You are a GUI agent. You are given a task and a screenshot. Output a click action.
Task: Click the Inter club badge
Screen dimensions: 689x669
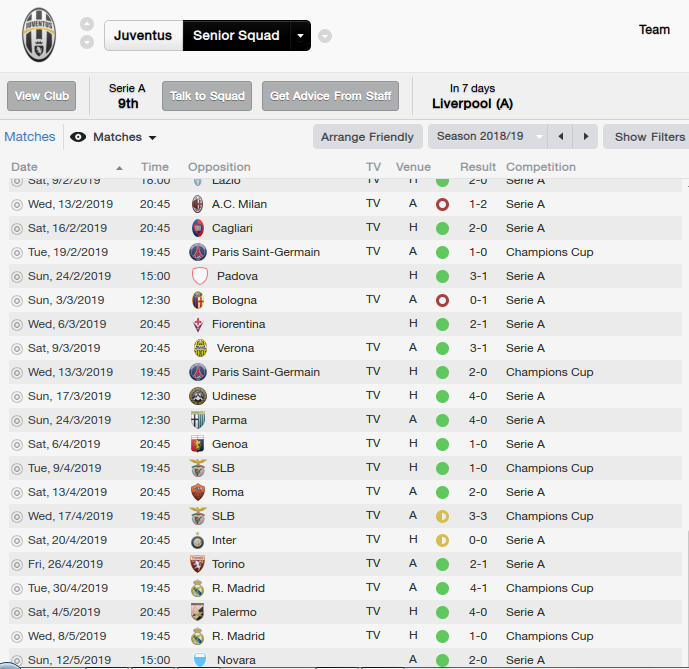(x=198, y=540)
